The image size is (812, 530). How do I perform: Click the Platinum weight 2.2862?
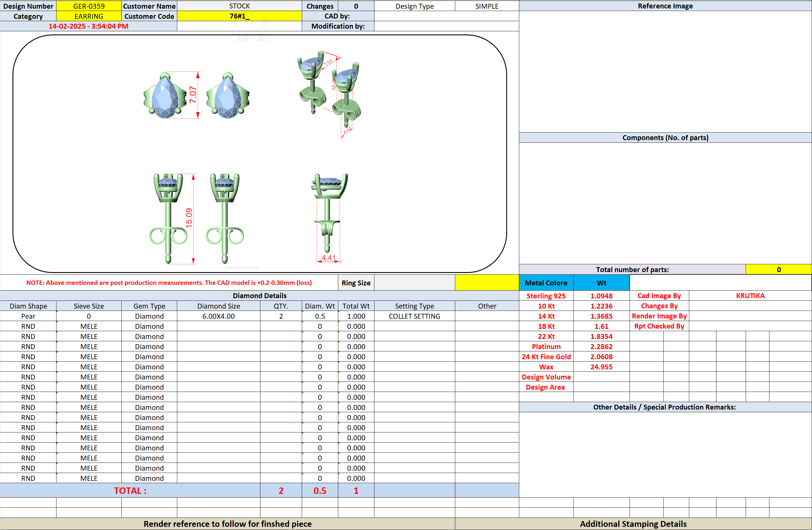(601, 346)
